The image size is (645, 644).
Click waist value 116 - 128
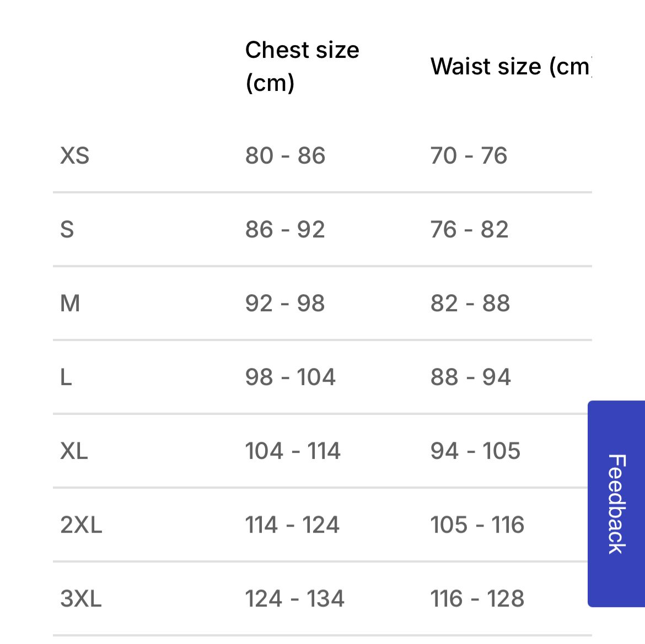[x=477, y=599]
